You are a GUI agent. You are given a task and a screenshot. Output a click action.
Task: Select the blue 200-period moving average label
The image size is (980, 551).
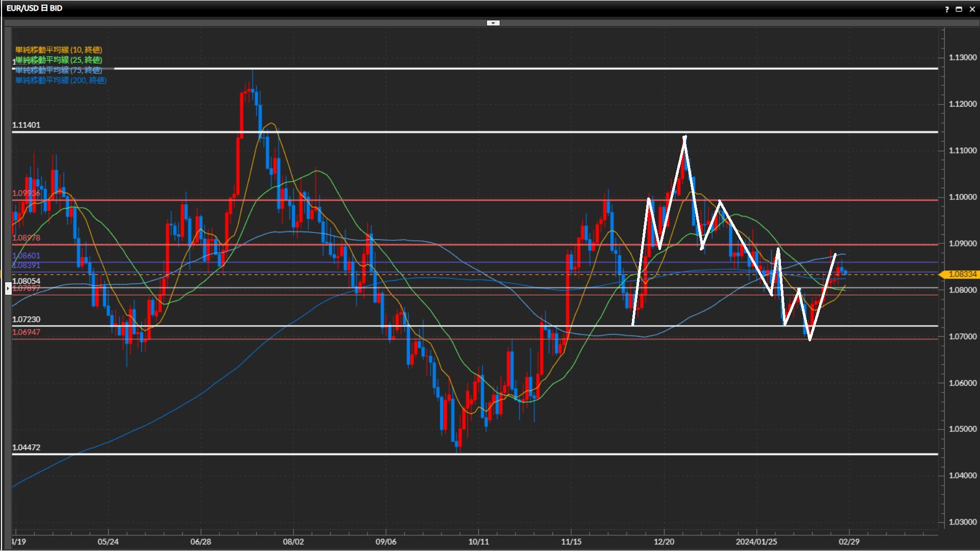click(61, 80)
